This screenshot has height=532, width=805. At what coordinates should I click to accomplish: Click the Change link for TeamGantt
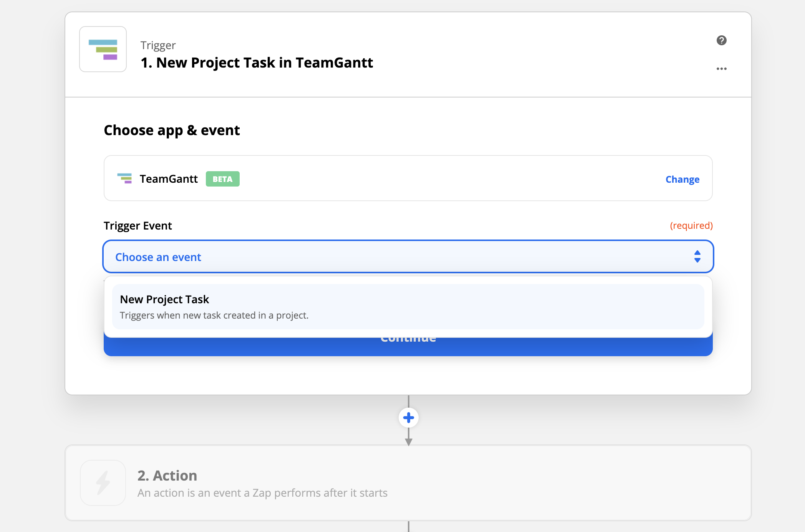tap(682, 179)
